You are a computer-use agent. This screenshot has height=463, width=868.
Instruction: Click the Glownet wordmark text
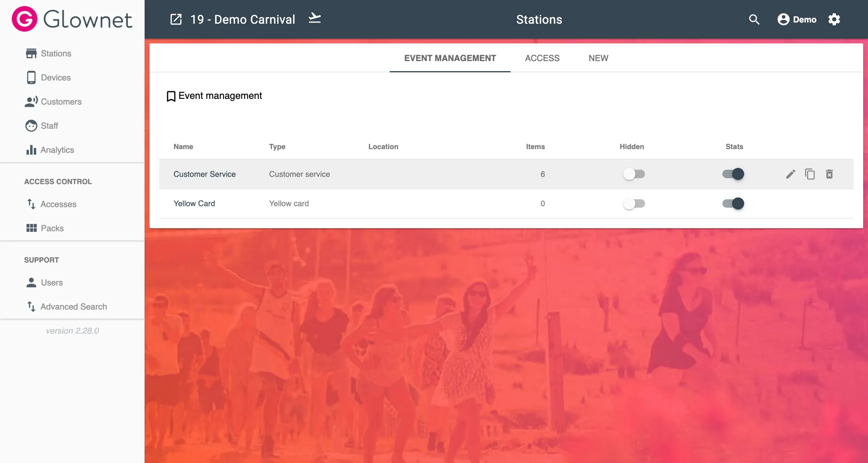coord(88,19)
